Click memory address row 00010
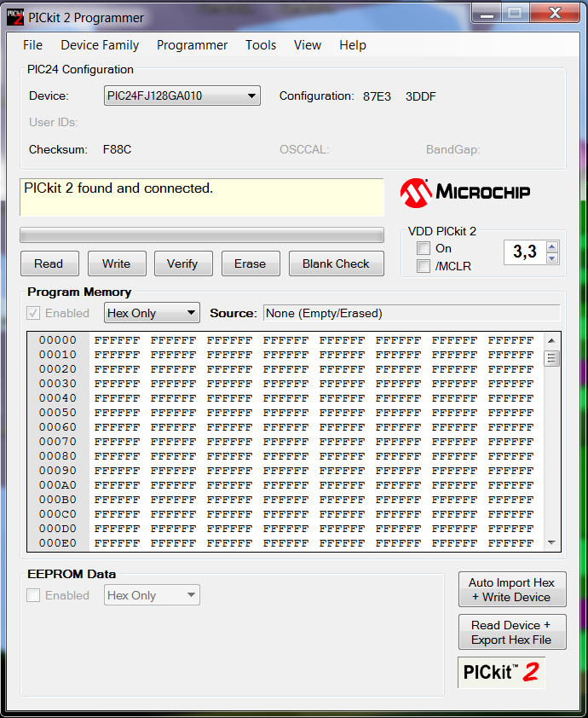The height and width of the screenshot is (718, 588). pyautogui.click(x=58, y=355)
